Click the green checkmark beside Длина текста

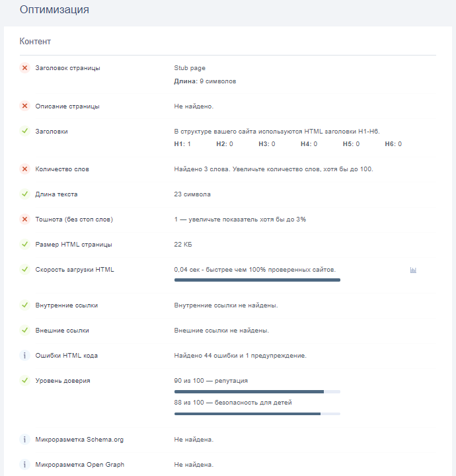24,194
